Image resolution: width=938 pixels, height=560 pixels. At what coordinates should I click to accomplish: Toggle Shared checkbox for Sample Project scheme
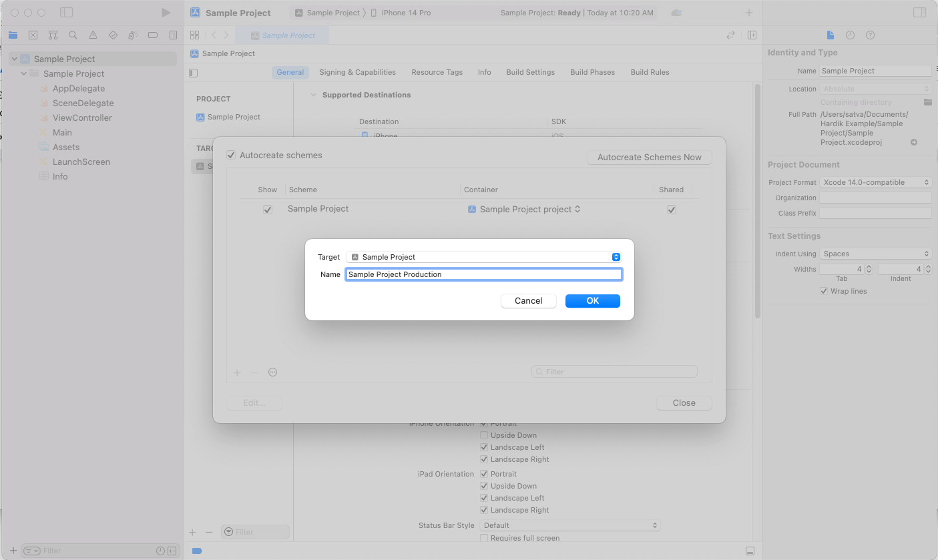pos(672,210)
